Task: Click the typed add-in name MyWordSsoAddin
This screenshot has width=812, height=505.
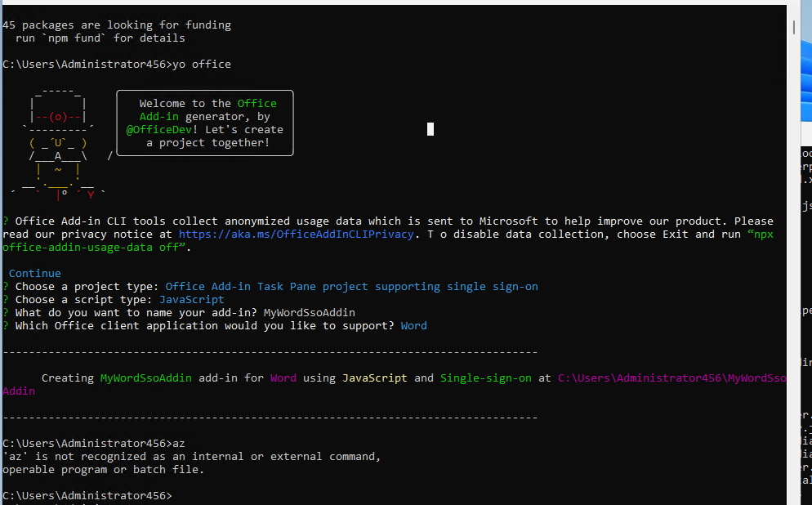Action: [309, 313]
